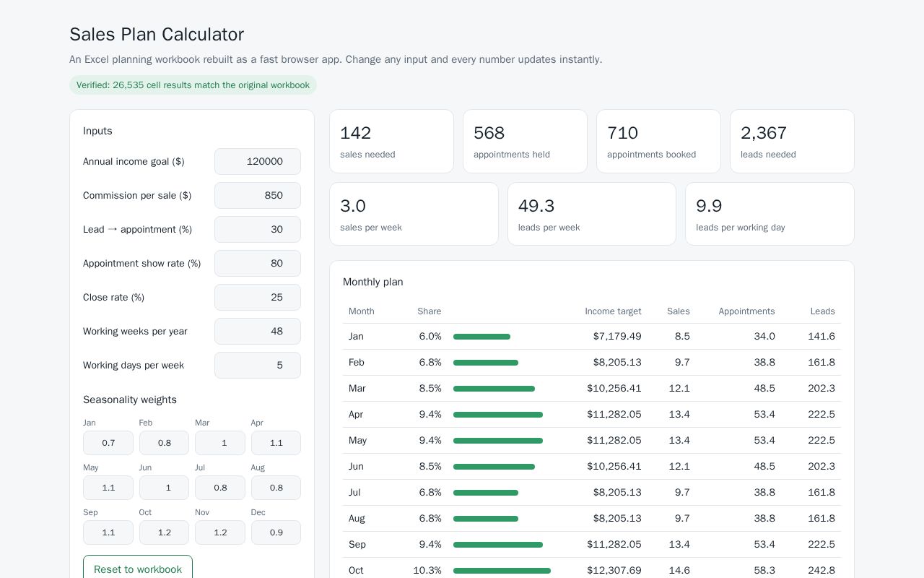Click the Sep appointments value 53.4

click(x=764, y=545)
